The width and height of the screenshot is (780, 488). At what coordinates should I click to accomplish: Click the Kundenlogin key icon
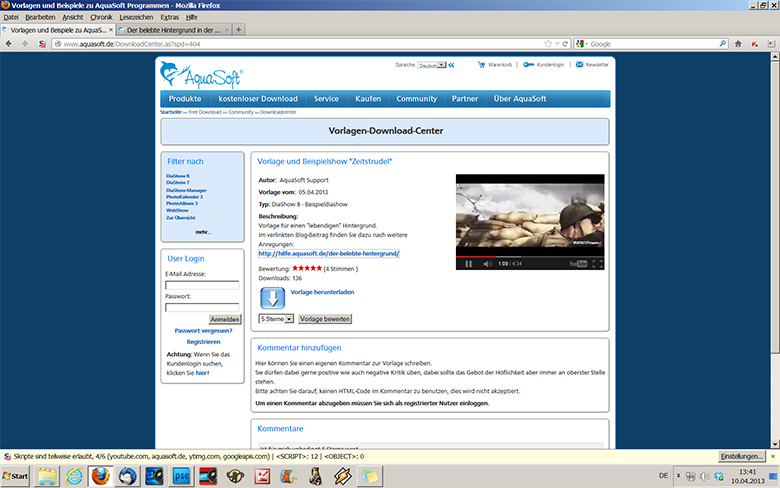click(x=528, y=64)
